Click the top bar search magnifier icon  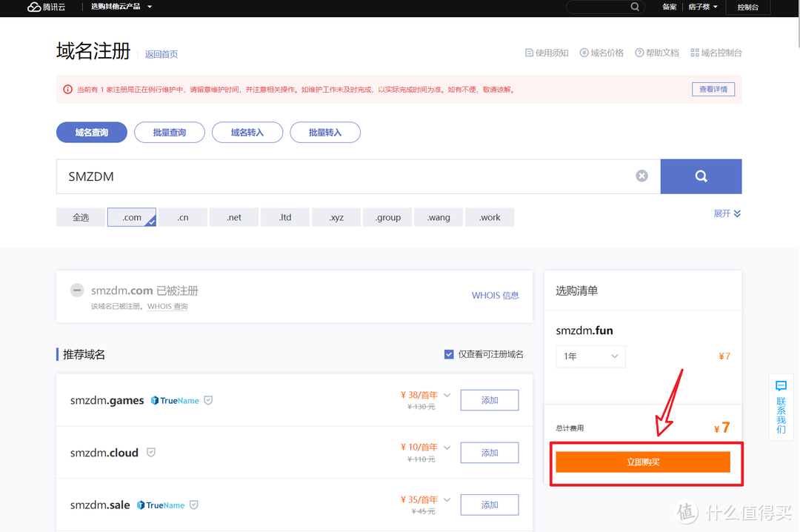[635, 7]
